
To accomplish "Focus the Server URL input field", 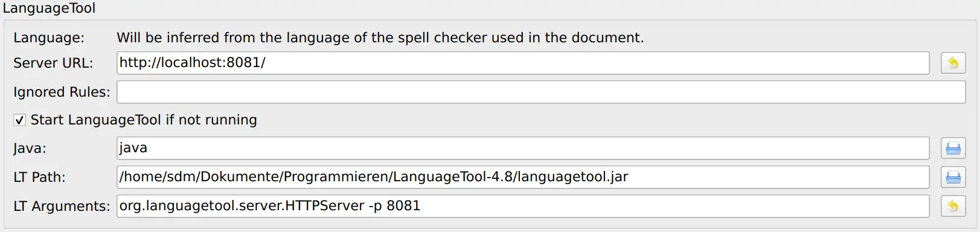I will click(523, 63).
